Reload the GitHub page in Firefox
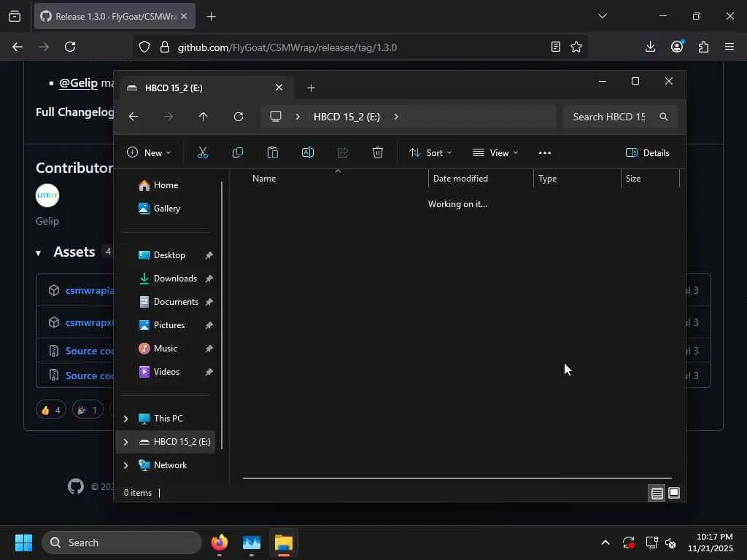Screen dimensions: 747x560 (70, 47)
